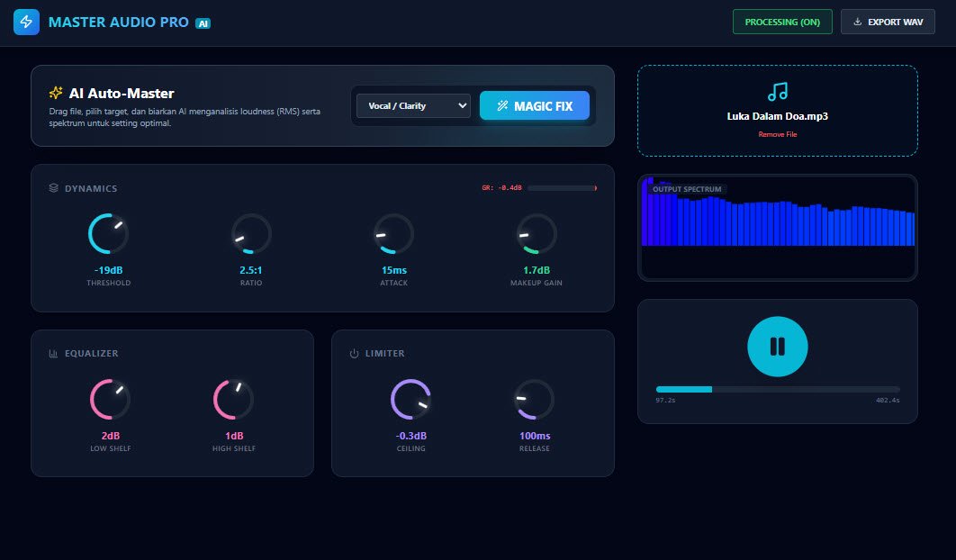Screen dimensions: 956x560
Task: Click the -0.3dB ceiling value
Action: pos(410,436)
